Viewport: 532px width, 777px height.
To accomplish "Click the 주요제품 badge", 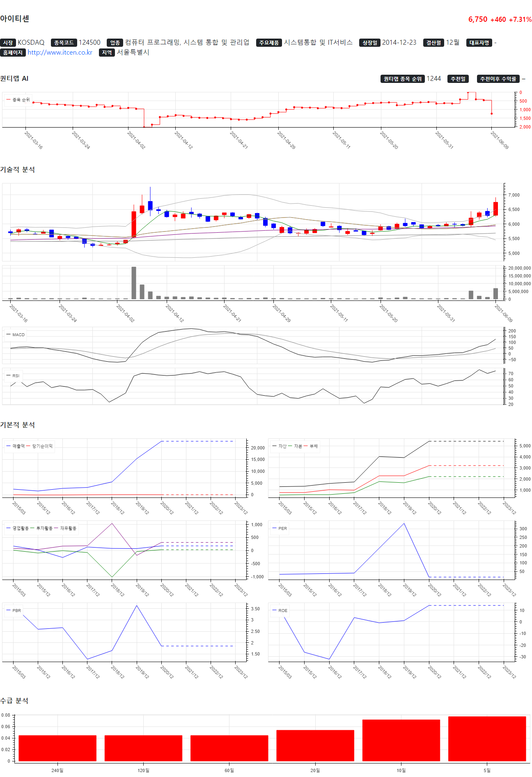I will tap(269, 43).
